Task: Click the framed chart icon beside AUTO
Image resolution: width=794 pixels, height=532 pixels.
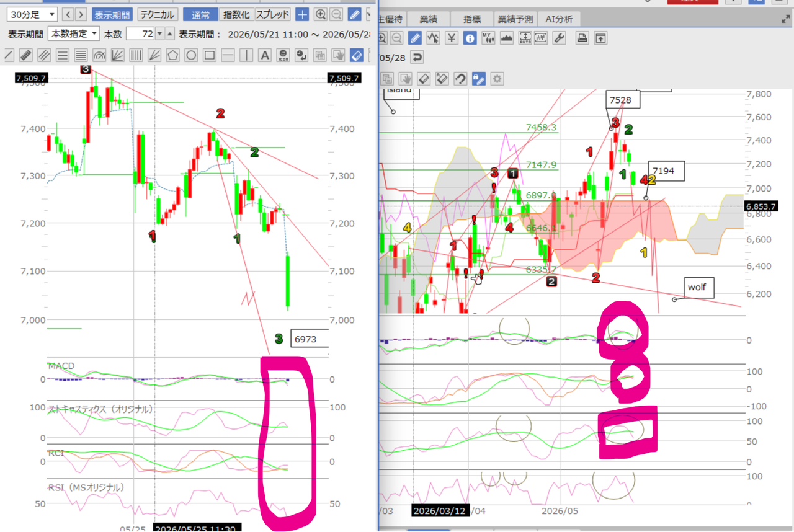Action: 541,38
